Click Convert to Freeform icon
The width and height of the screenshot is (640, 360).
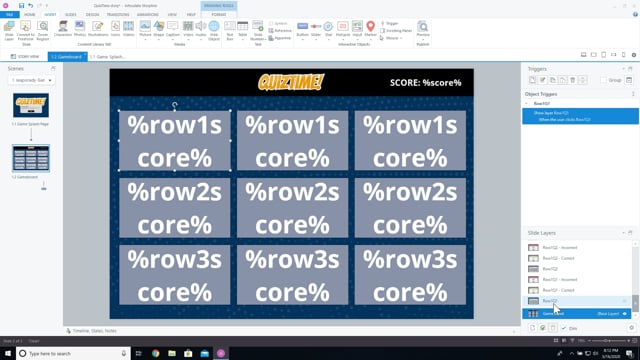point(25,30)
